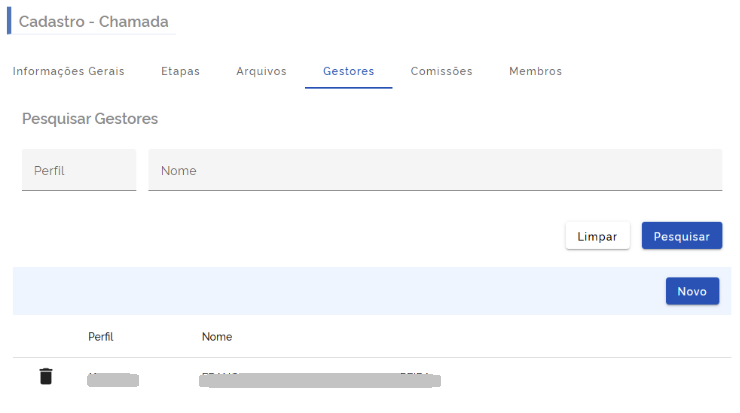Viewport: 740px width, 413px height.
Task: Click the Pesquisar button
Action: (x=681, y=236)
